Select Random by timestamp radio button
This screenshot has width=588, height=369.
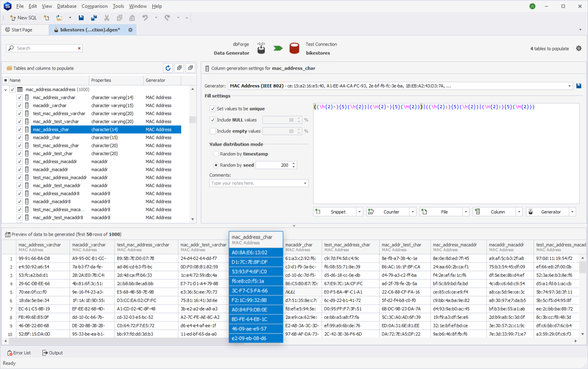coord(216,154)
